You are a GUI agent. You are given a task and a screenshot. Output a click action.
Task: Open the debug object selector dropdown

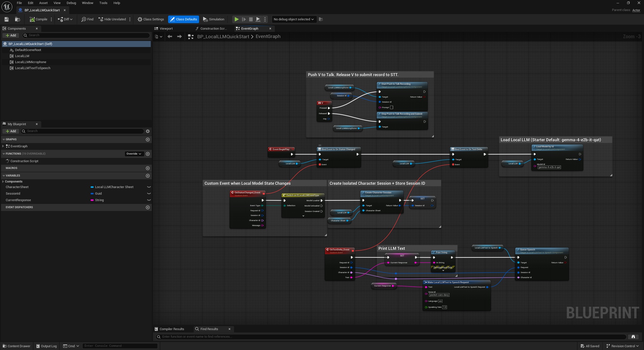[294, 19]
